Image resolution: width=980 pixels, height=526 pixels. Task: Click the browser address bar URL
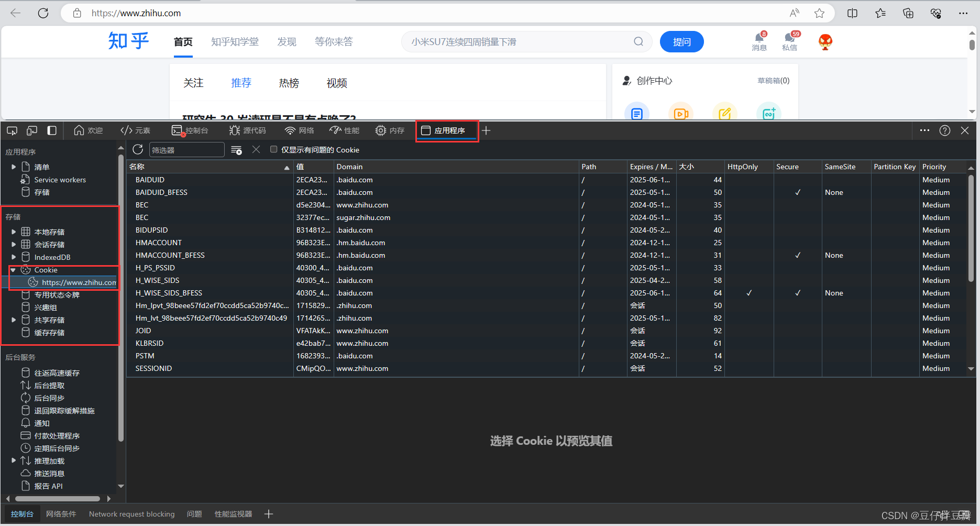coord(136,13)
